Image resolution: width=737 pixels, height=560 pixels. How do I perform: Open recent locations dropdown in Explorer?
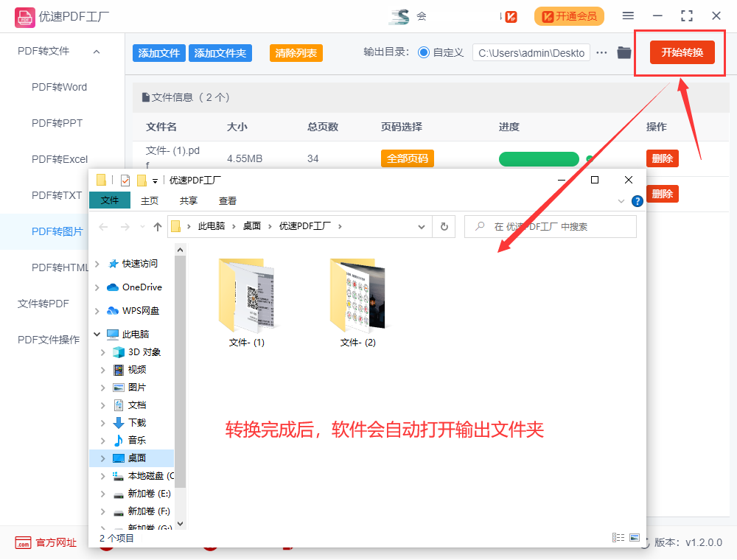[142, 227]
